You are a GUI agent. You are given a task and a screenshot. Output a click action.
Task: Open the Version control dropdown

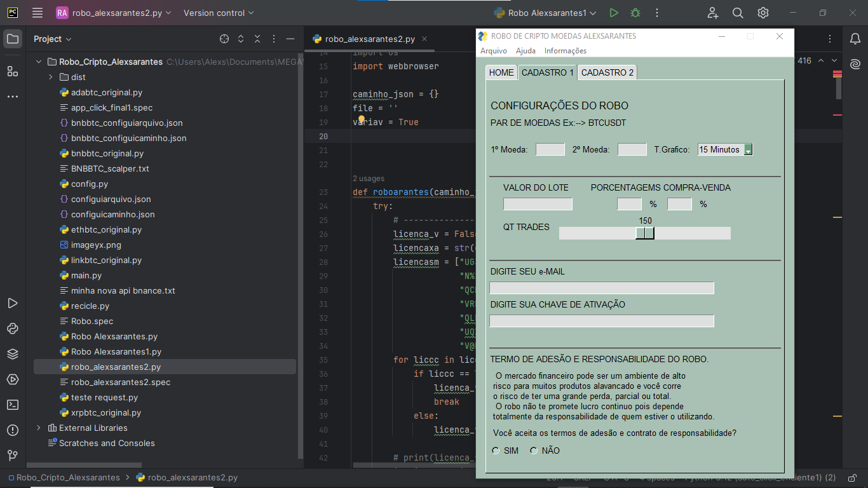click(x=218, y=13)
